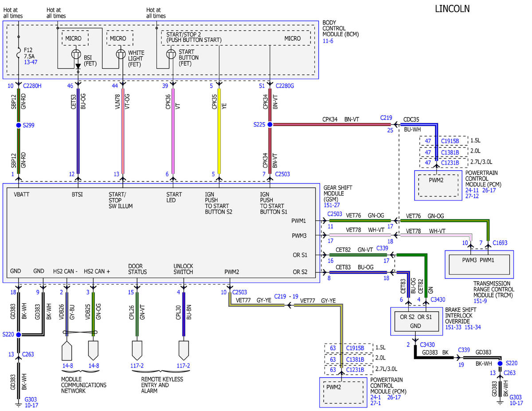This screenshot has height=411, width=532.
Task: Click the LINCOLN title text
Action: [x=453, y=8]
